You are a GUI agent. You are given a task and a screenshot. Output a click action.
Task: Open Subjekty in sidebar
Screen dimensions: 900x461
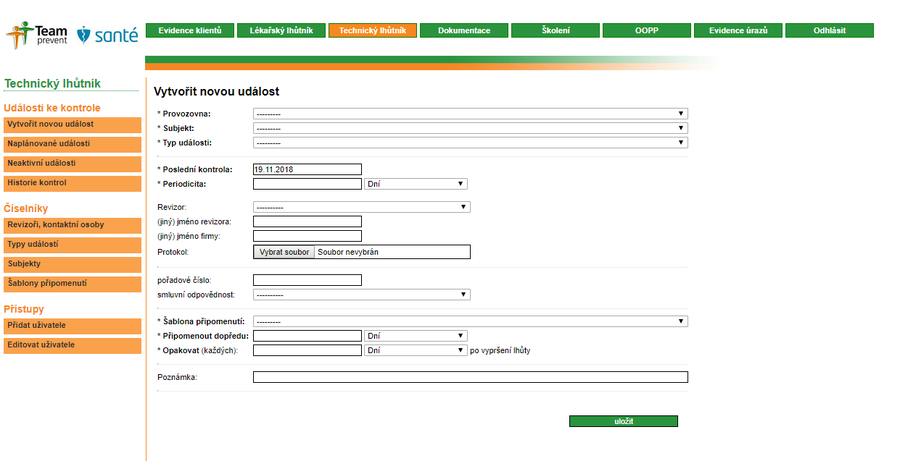pos(72,264)
